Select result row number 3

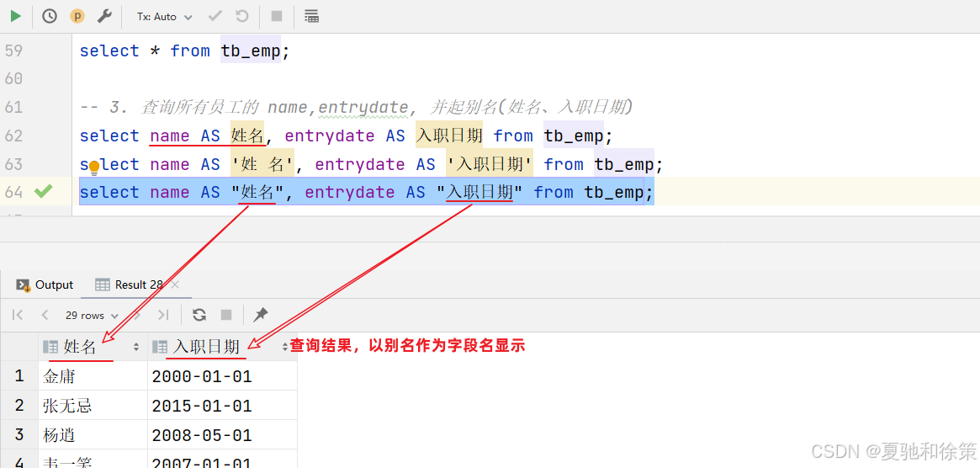point(19,434)
